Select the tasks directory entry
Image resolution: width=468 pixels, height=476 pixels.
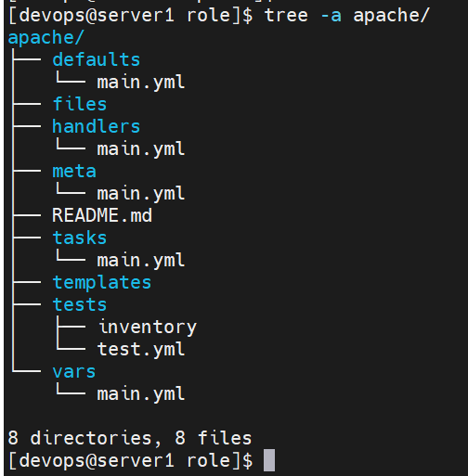click(x=80, y=238)
